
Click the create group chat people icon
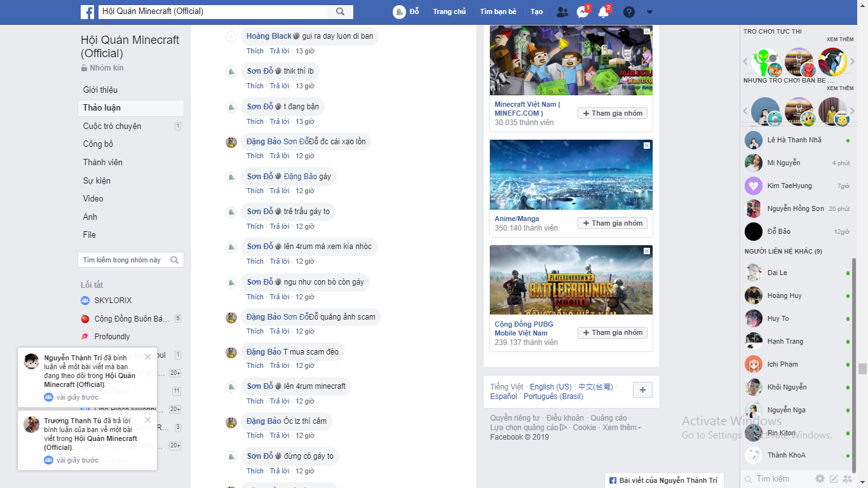(x=848, y=478)
